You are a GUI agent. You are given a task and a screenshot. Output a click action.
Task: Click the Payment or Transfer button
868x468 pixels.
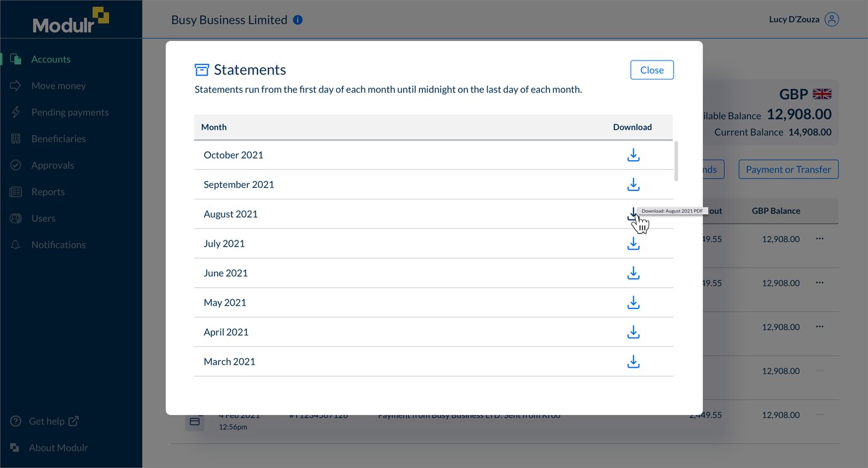[x=789, y=169]
